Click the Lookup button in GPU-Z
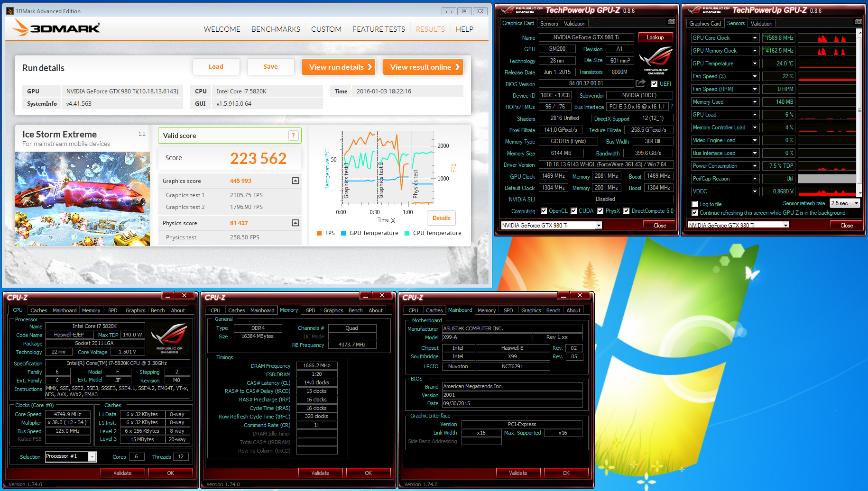Image resolution: width=868 pixels, height=491 pixels. [x=655, y=37]
